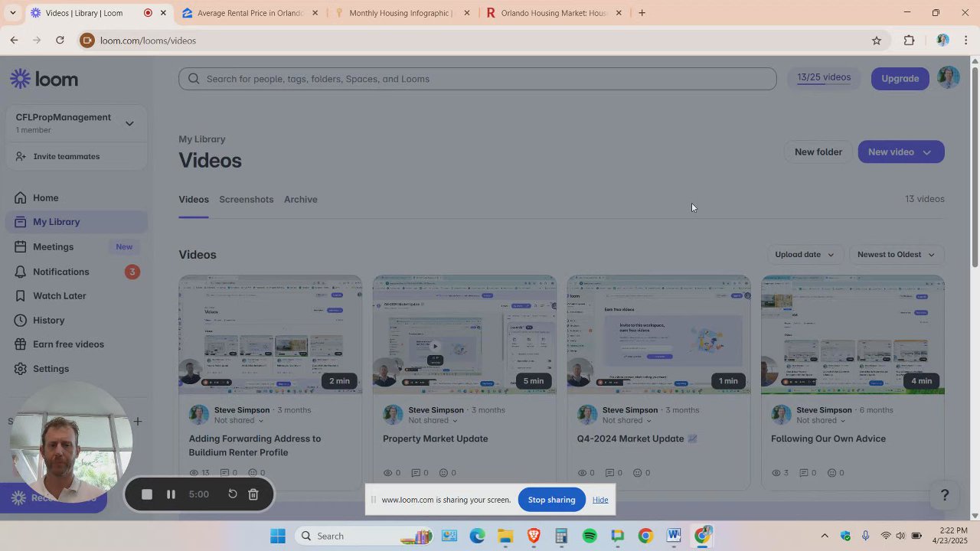This screenshot has width=980, height=551.
Task: Expand Not shared on Q4-2024 Market Update video
Action: coord(627,420)
